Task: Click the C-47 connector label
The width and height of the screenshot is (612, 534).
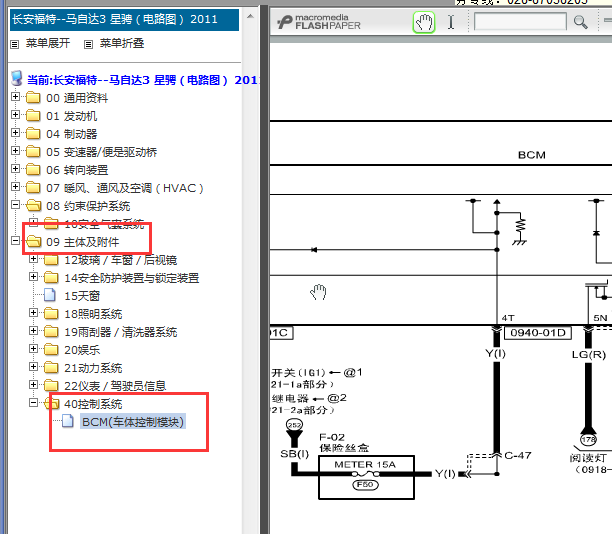Action: (x=518, y=455)
